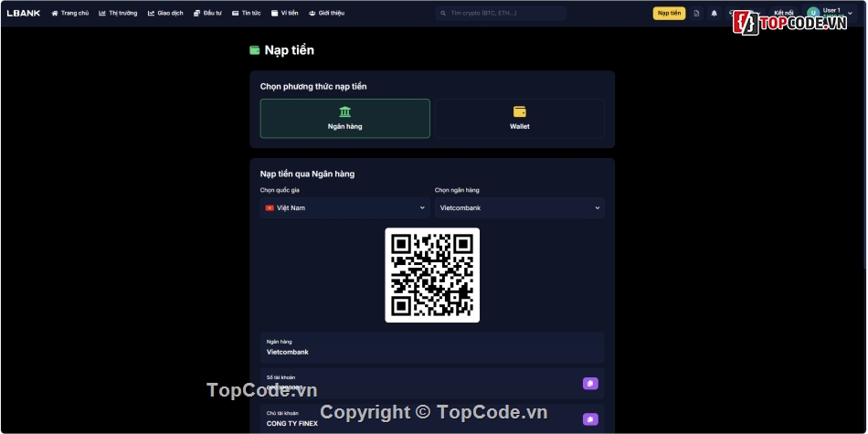The height and width of the screenshot is (434, 868).
Task: Open the Tin tức page
Action: tap(247, 14)
